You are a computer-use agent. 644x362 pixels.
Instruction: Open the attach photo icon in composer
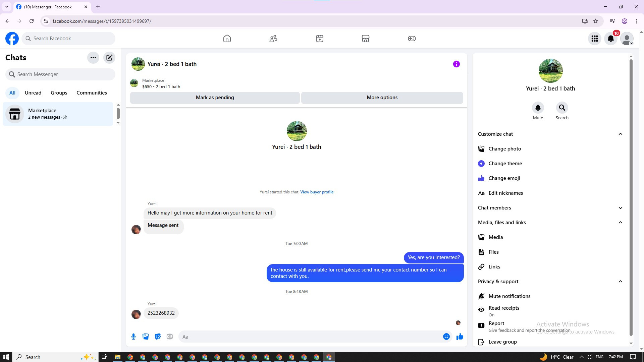point(146,337)
